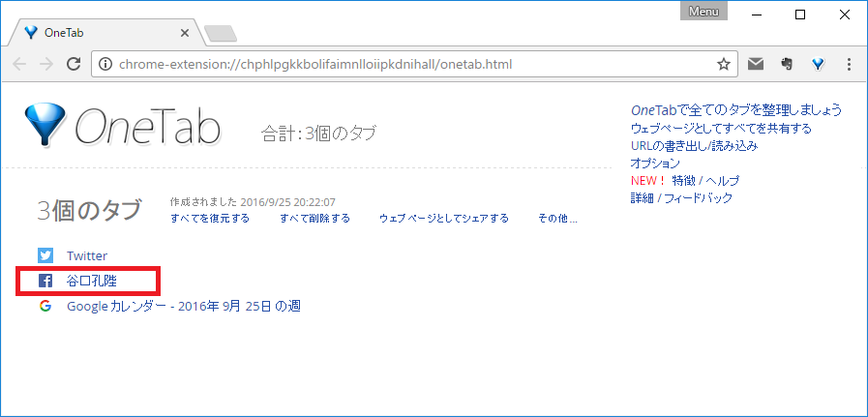Open Chrome's three-dot menu

pyautogui.click(x=849, y=65)
